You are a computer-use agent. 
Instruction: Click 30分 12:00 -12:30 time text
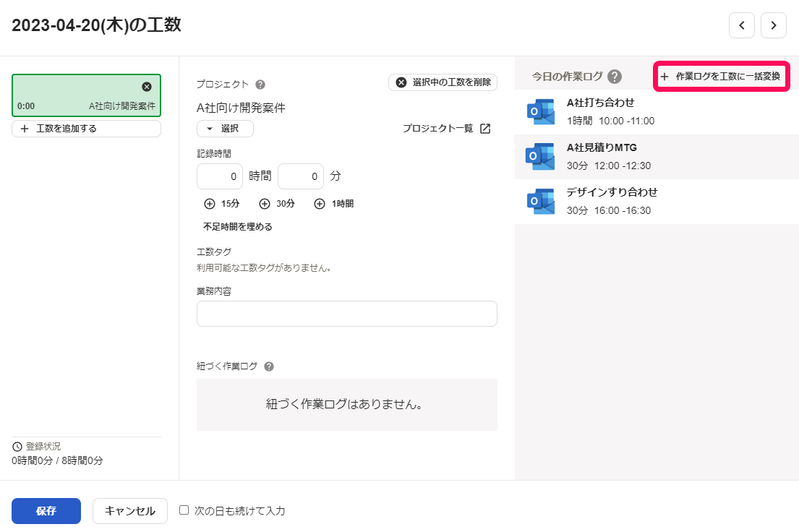tap(609, 166)
